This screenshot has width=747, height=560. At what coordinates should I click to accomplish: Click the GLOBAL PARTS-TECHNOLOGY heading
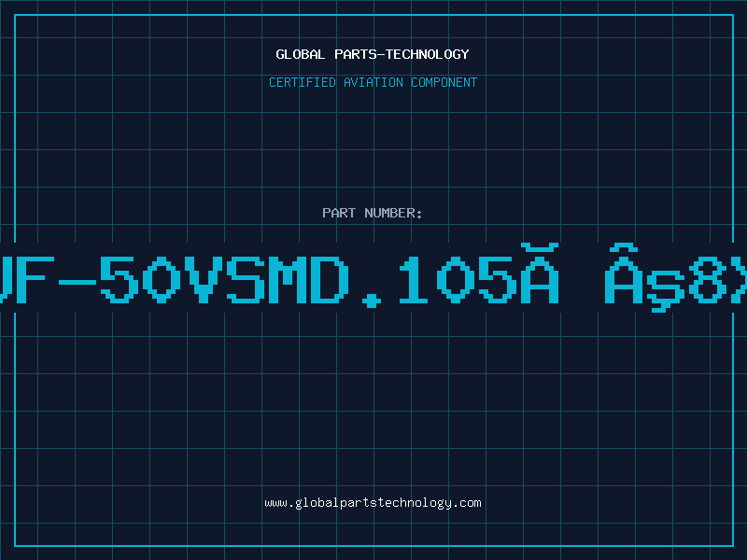(373, 54)
